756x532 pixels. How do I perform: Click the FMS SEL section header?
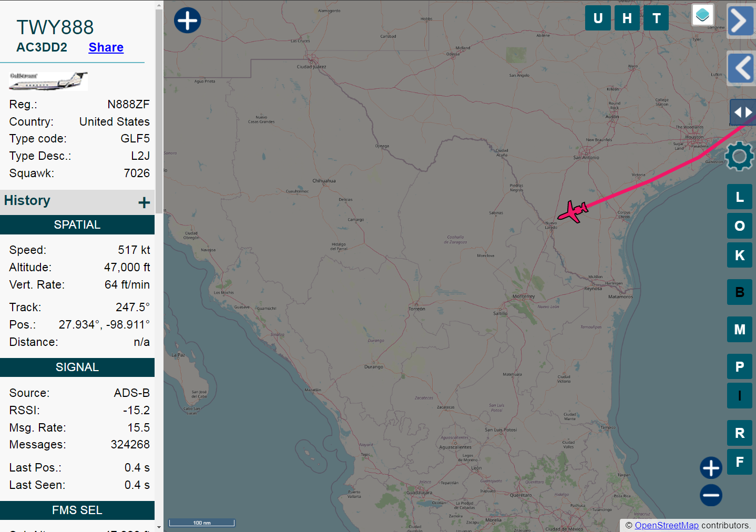[77, 510]
